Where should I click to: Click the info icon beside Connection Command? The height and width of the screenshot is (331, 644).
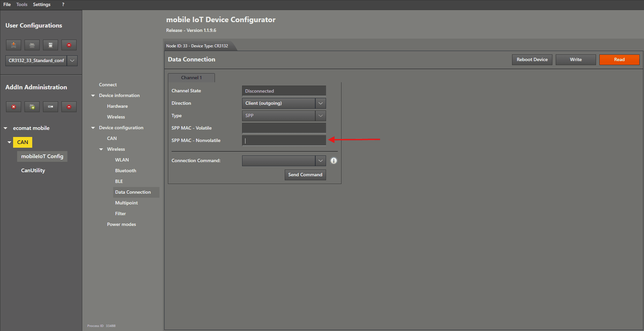point(333,161)
